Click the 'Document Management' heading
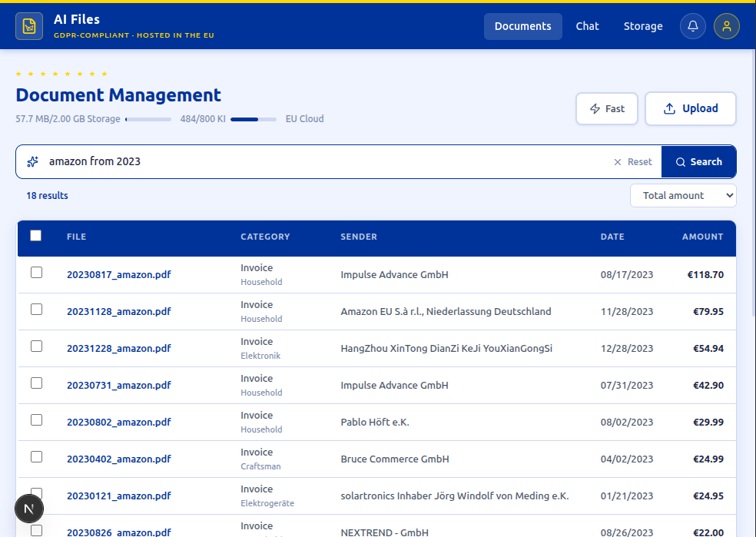Viewport: 756px width, 537px height. (118, 95)
